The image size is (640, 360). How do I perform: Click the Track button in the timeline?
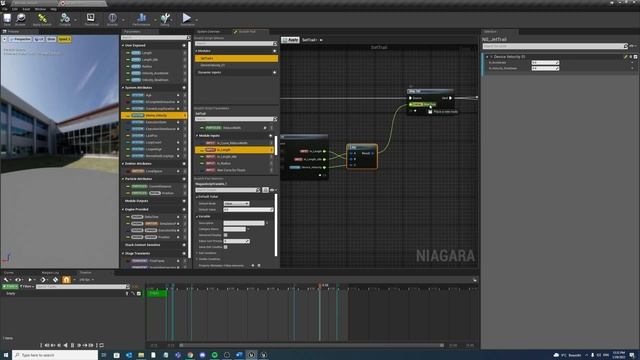10,287
